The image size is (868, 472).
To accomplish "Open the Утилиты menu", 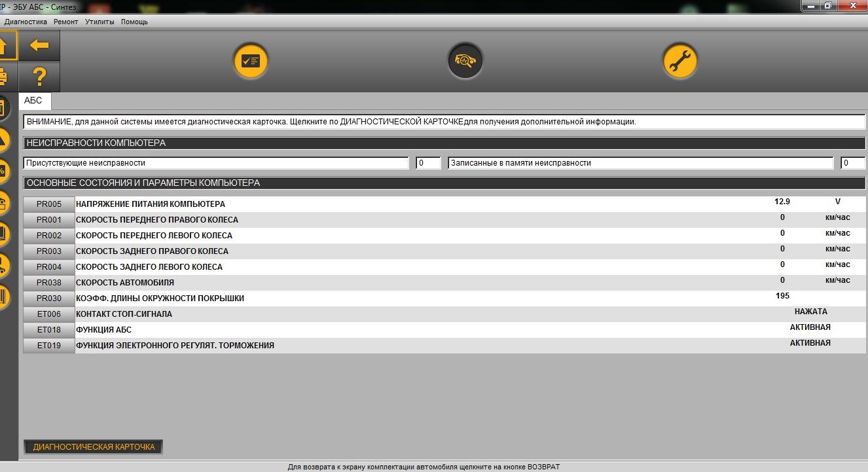I will tap(99, 22).
